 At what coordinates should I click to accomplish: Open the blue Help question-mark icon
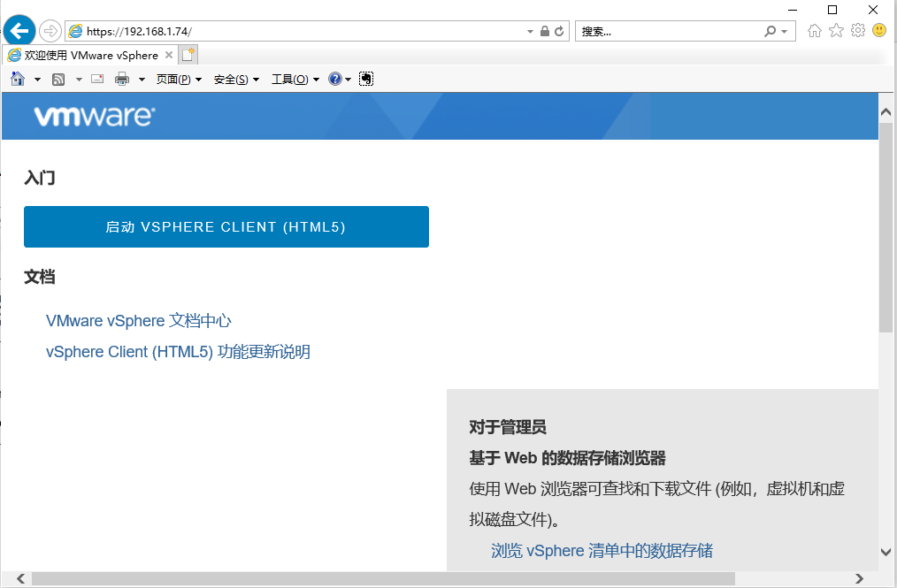coord(335,79)
